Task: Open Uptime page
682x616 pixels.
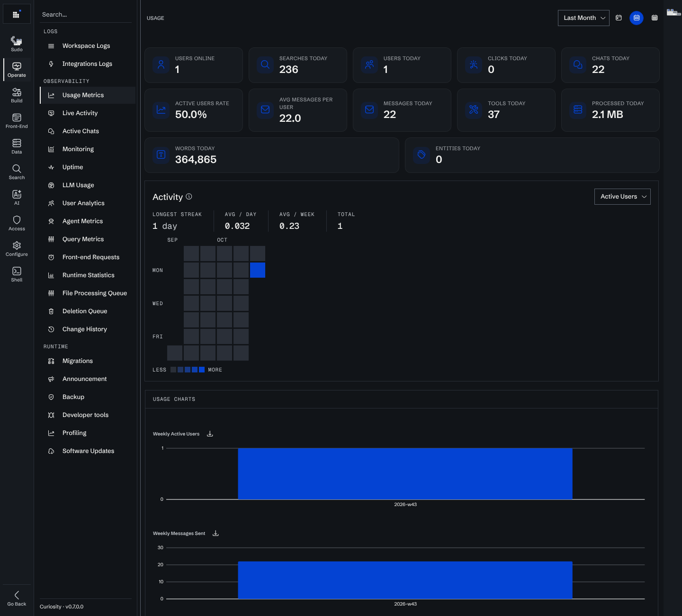Action: point(88,167)
